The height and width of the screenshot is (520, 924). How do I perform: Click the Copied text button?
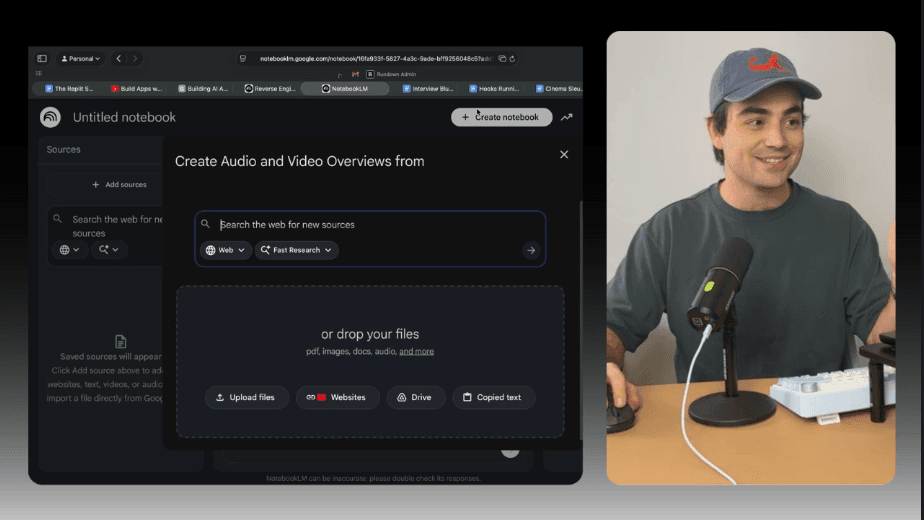coord(493,397)
